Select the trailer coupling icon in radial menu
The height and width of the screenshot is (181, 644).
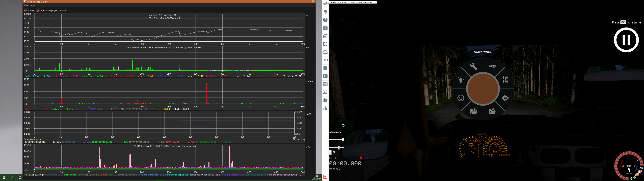click(x=492, y=67)
